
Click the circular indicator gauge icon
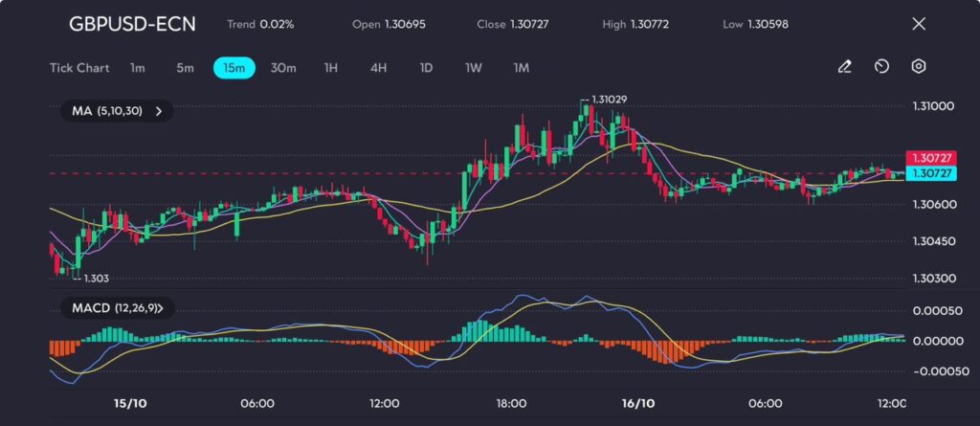(x=881, y=67)
